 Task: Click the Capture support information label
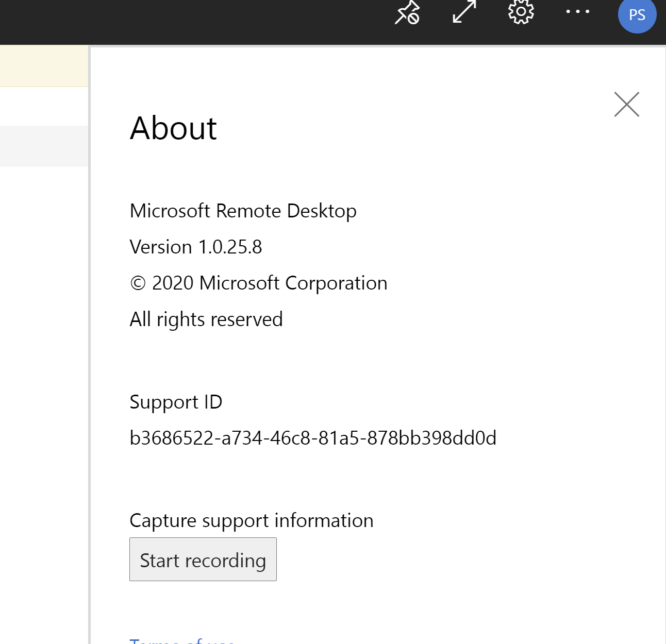click(x=252, y=520)
